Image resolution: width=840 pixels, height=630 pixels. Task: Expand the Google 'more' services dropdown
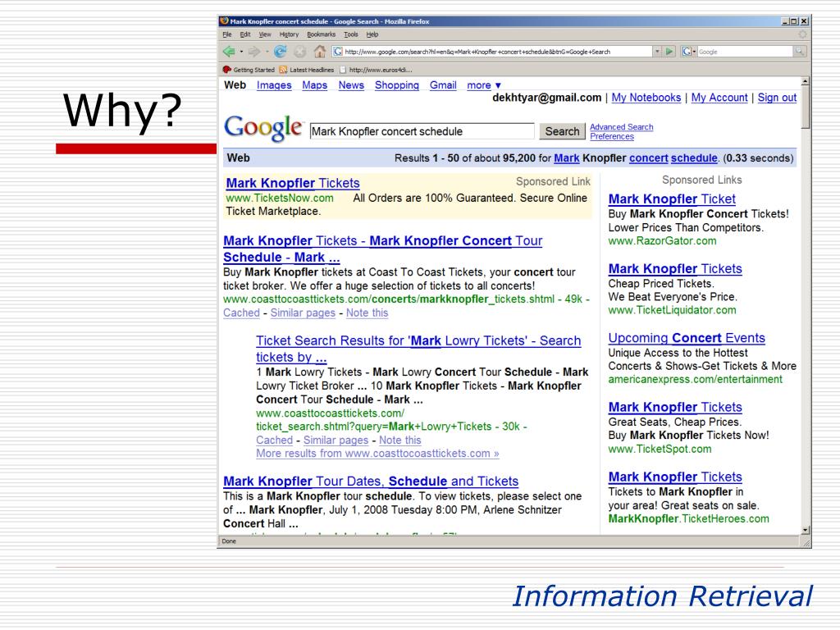pyautogui.click(x=484, y=85)
